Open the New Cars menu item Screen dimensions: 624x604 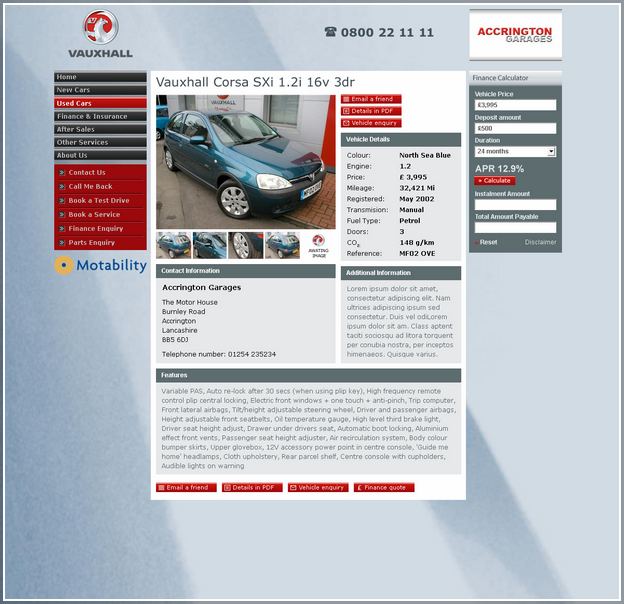(x=100, y=90)
